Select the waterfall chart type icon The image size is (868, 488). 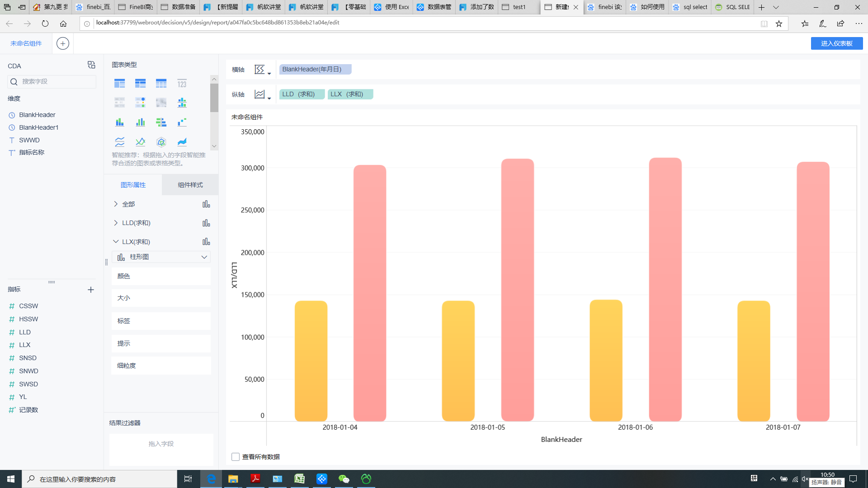click(182, 122)
